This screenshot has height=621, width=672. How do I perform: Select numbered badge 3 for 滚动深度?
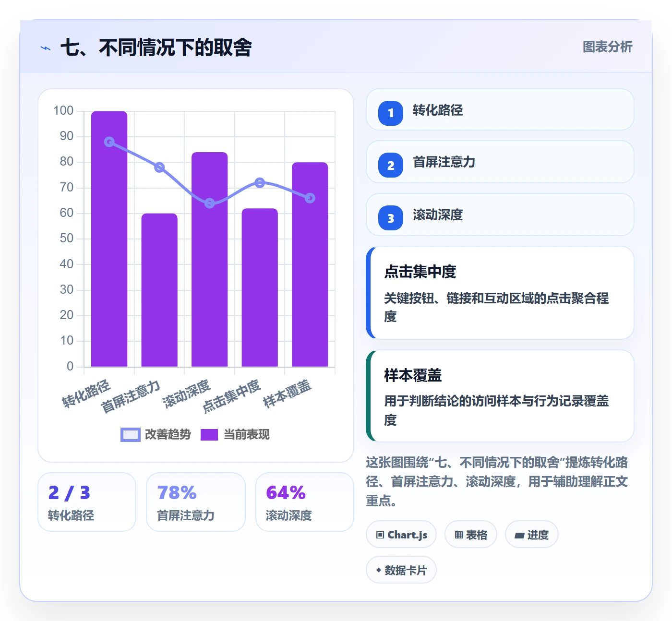[391, 218]
